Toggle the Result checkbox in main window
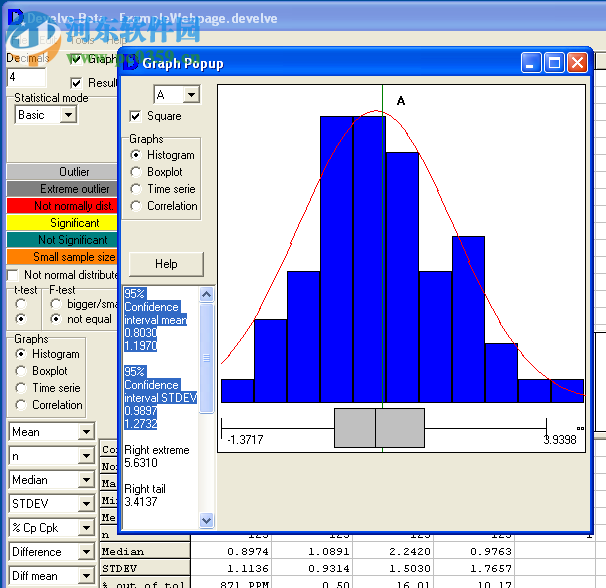Image resolution: width=606 pixels, height=588 pixels. point(76,83)
